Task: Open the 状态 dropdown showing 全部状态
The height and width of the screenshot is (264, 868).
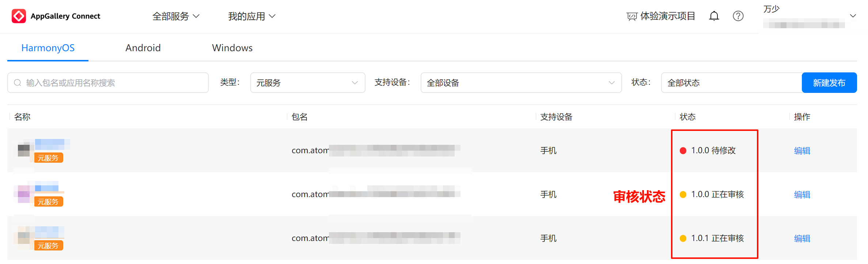Action: click(x=731, y=83)
